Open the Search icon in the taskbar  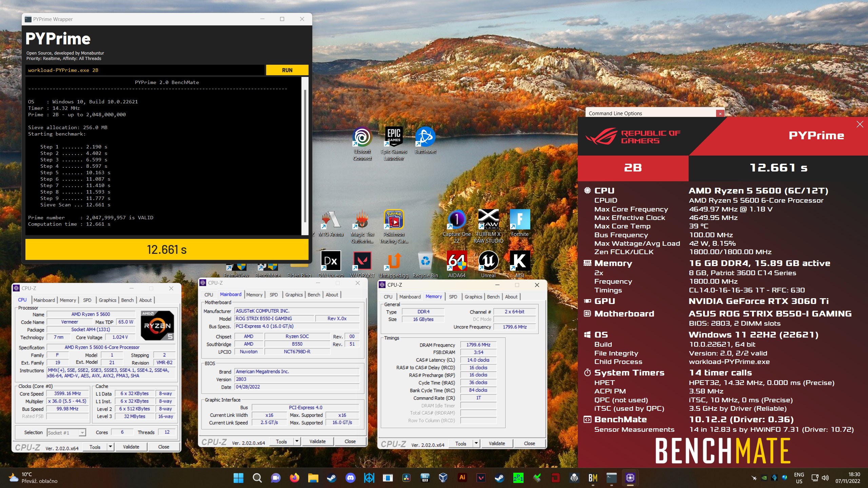point(257,478)
